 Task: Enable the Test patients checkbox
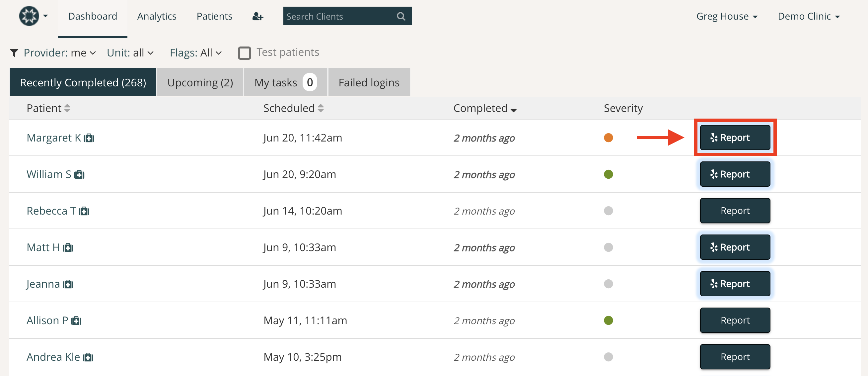(244, 53)
